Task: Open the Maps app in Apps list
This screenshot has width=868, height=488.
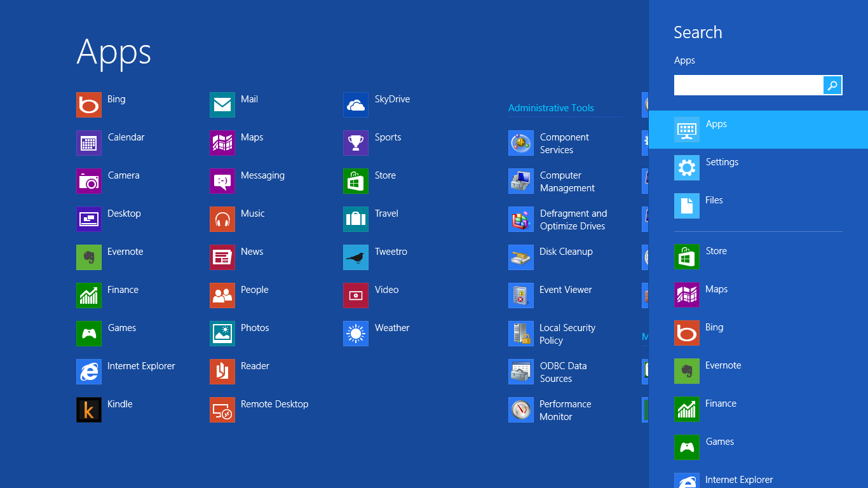Action: pos(222,143)
